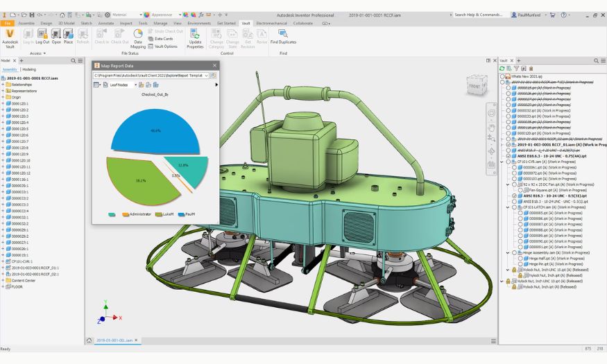
Task: Click the Home icon in quick access toolbar
Action: click(62, 15)
